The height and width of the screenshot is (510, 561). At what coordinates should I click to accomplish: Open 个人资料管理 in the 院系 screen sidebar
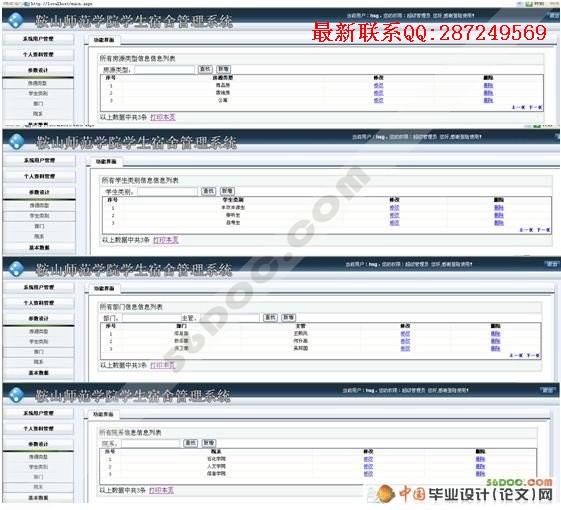pos(38,428)
